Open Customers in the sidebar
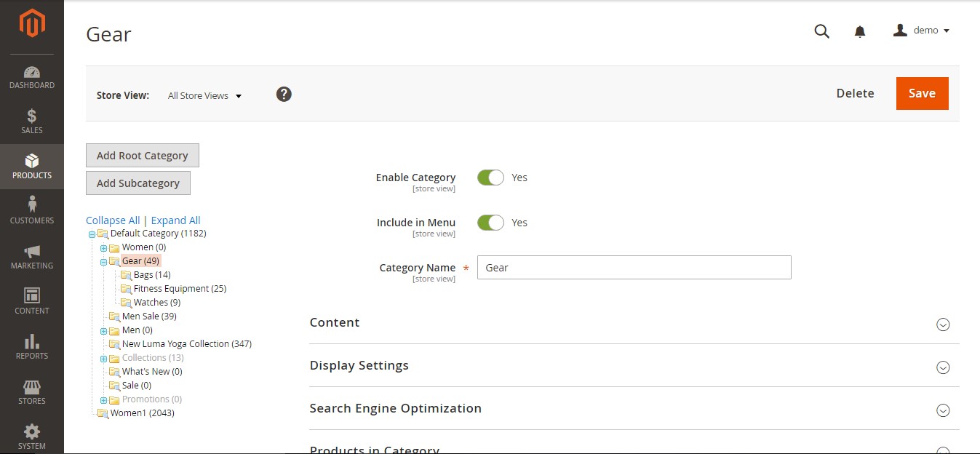This screenshot has width=980, height=454. click(x=32, y=211)
